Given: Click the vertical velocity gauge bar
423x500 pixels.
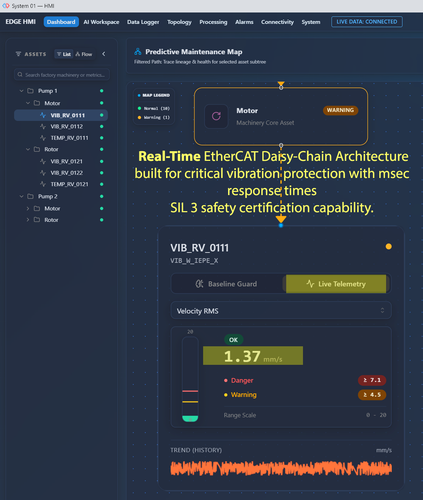Looking at the screenshot, I should tap(190, 379).
